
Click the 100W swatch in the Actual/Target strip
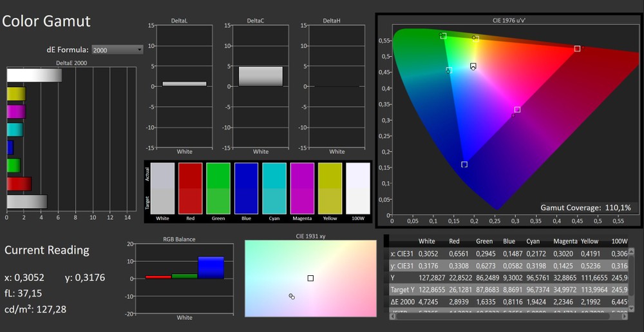coord(358,188)
